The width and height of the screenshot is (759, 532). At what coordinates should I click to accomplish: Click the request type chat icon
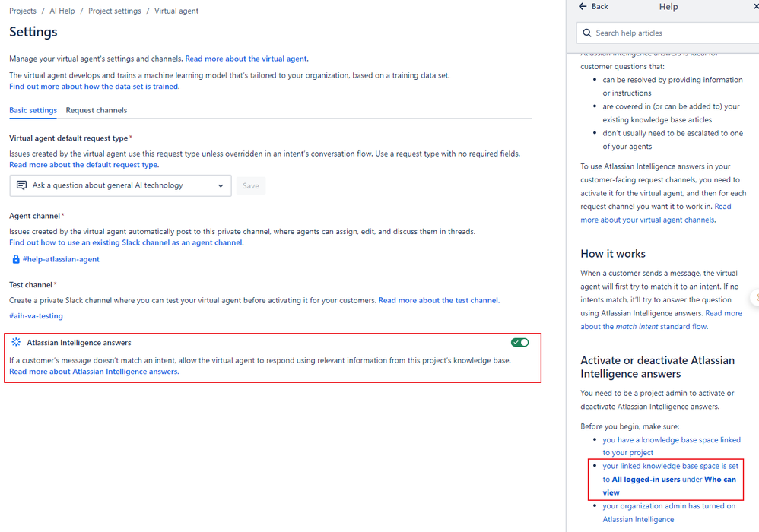22,185
